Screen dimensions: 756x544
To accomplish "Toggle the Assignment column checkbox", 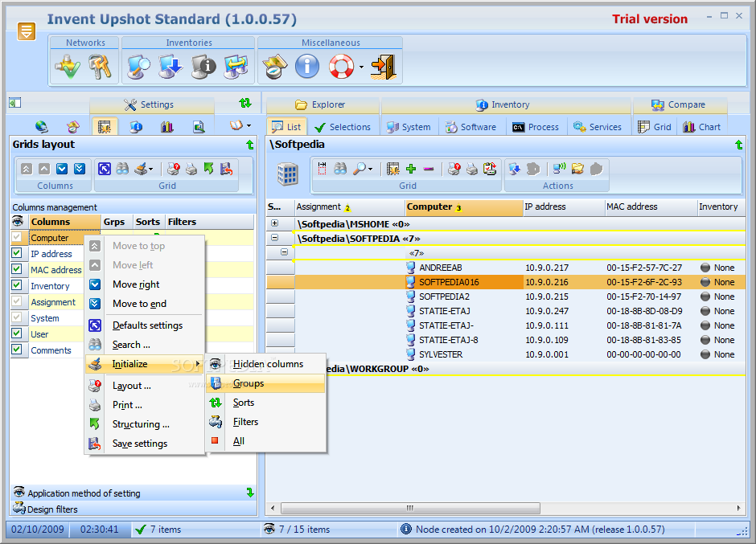I will pos(17,301).
